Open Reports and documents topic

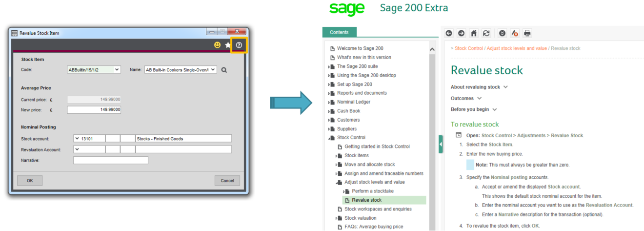pos(362,93)
